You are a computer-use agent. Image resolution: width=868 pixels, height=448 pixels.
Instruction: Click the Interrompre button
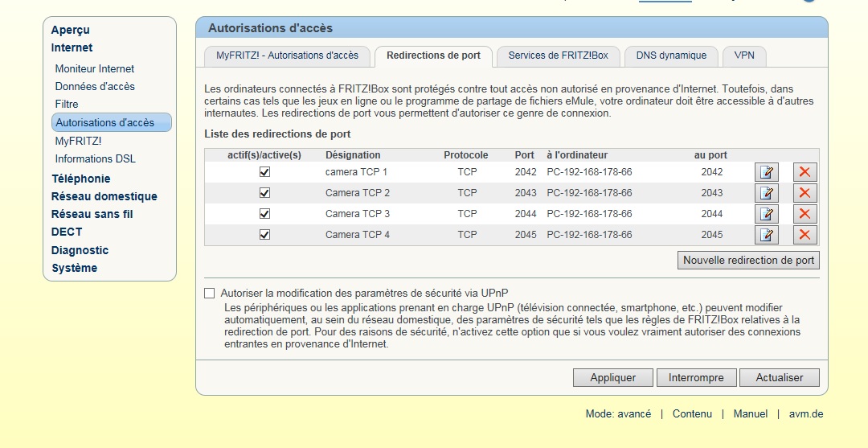[x=696, y=378]
